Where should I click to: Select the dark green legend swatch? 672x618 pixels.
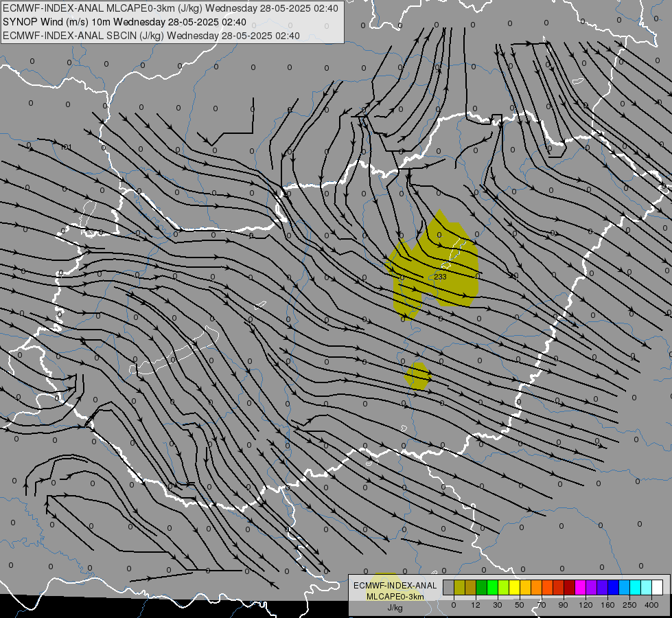(x=482, y=587)
